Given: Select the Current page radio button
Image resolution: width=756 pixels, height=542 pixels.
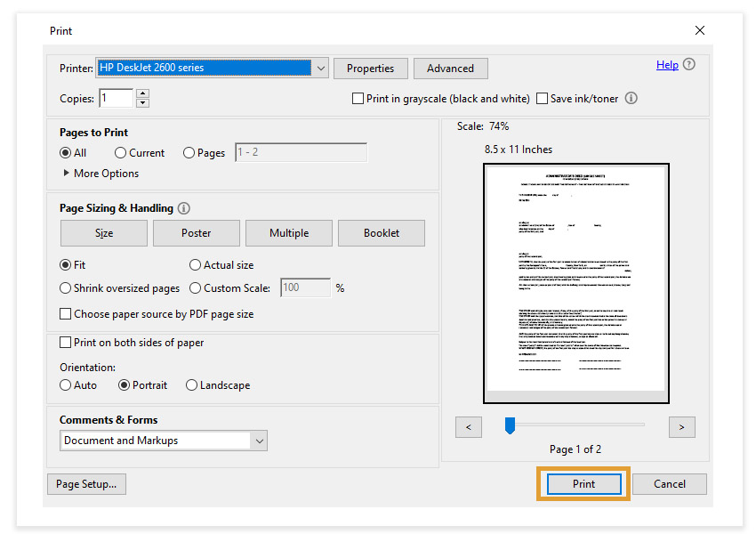Looking at the screenshot, I should [120, 153].
